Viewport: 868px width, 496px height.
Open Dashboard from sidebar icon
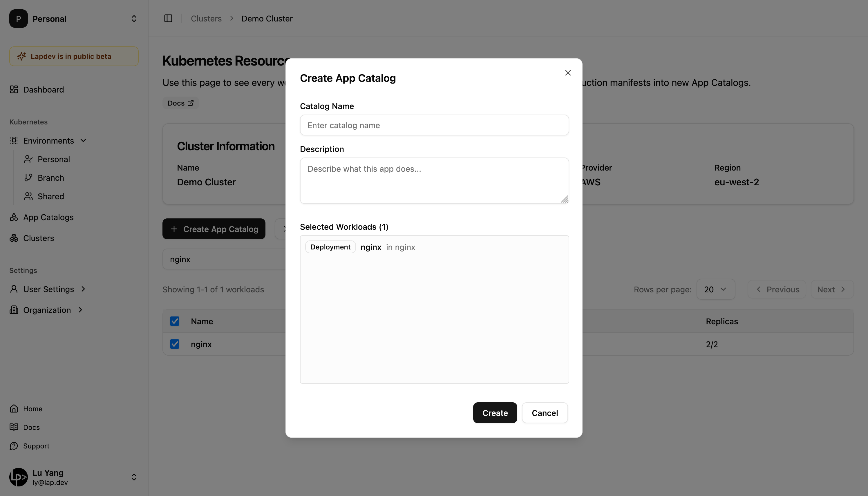14,90
